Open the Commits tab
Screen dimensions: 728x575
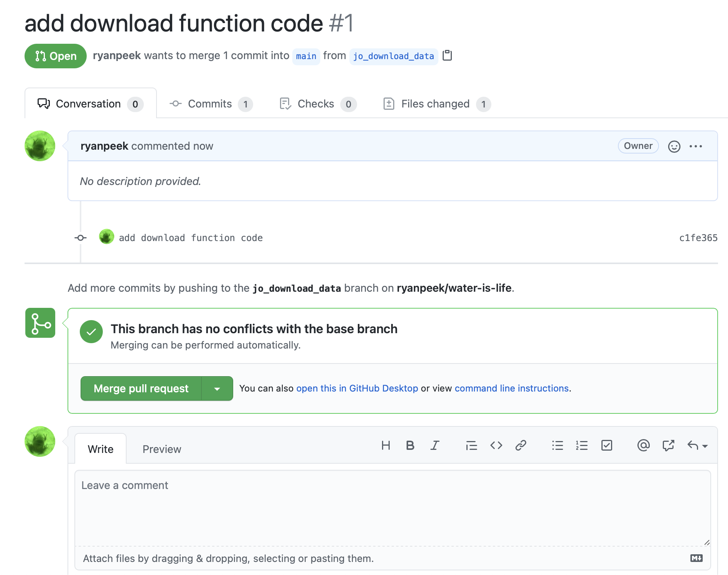(x=211, y=104)
